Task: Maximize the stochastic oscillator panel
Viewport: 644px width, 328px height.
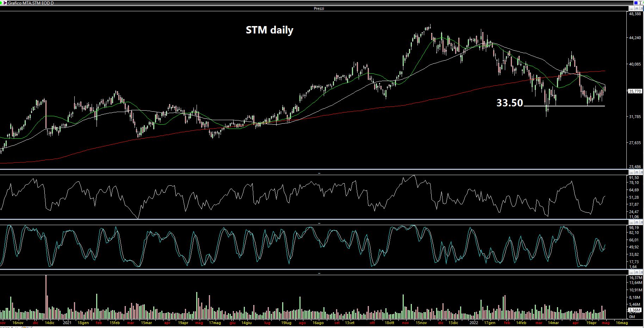Action: (637, 222)
